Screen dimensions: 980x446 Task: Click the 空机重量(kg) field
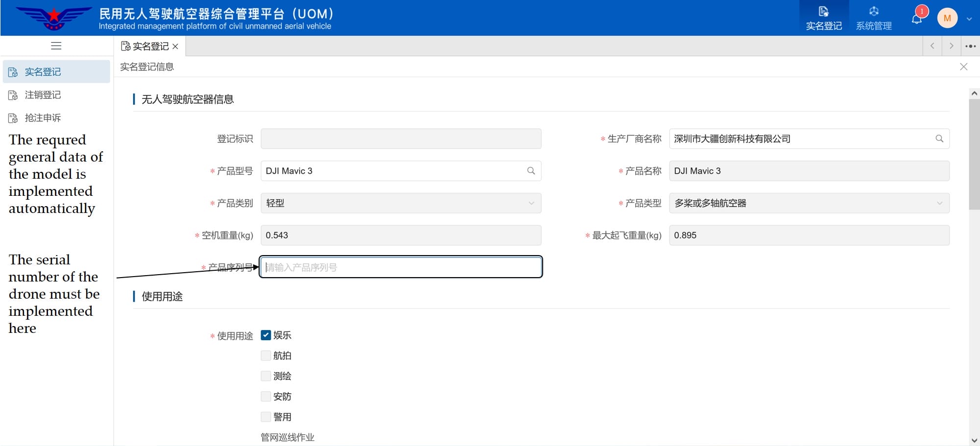401,235
